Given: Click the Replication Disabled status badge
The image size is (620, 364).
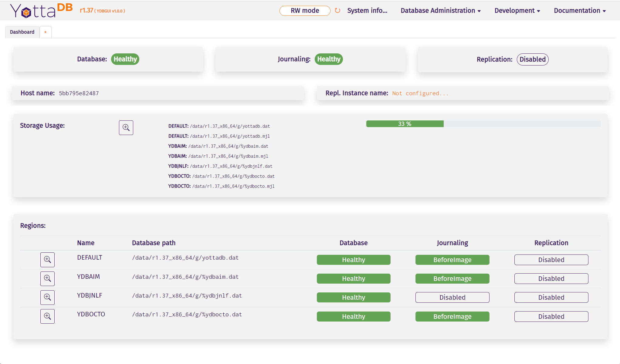Looking at the screenshot, I should [x=533, y=59].
